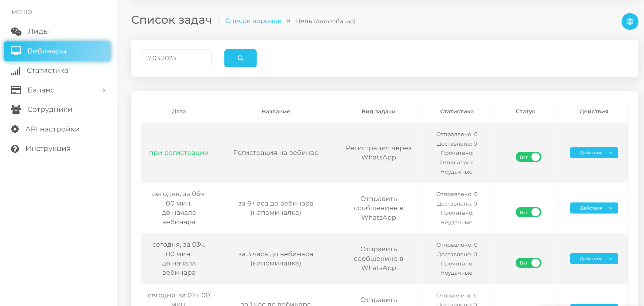Open Действия dropdown for 6 часа reminder
This screenshot has height=306, width=644.
click(x=594, y=208)
